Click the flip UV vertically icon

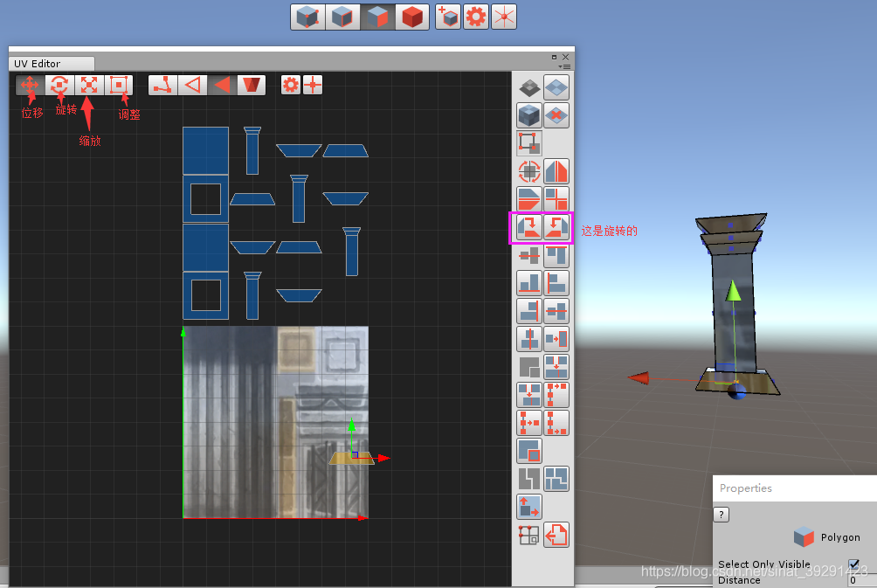coord(528,199)
